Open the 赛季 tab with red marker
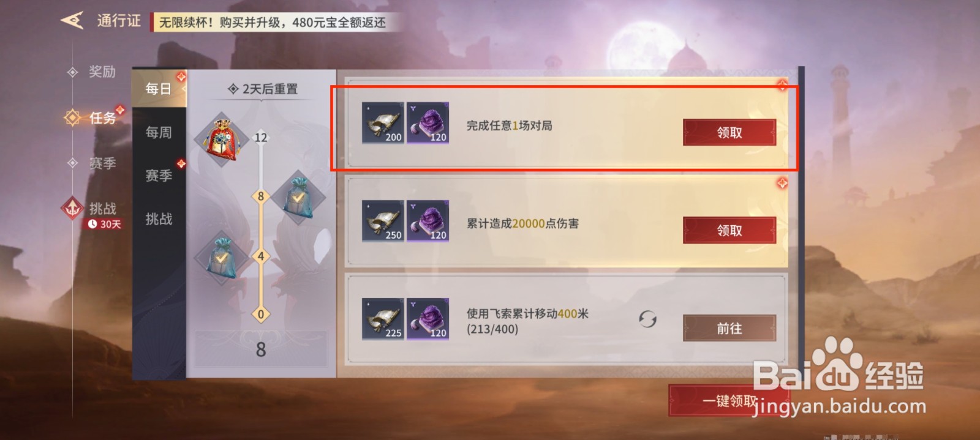 (159, 176)
